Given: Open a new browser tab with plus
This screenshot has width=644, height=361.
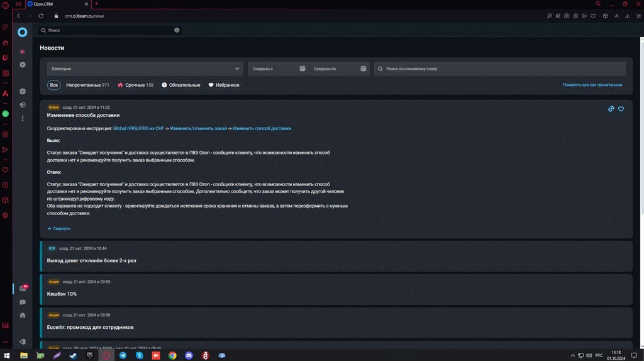Looking at the screenshot, I should tap(96, 4).
